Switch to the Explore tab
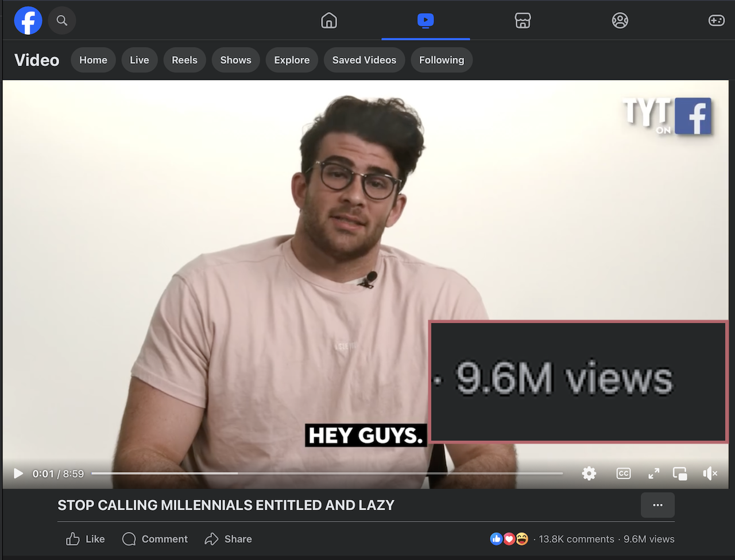The image size is (735, 560). [x=292, y=60]
